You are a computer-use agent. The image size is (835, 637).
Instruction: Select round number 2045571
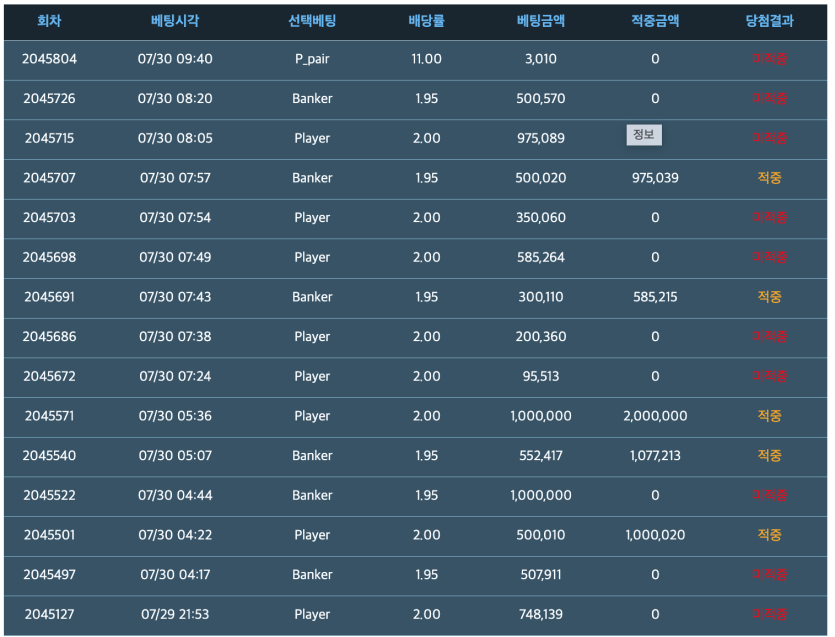[49, 416]
